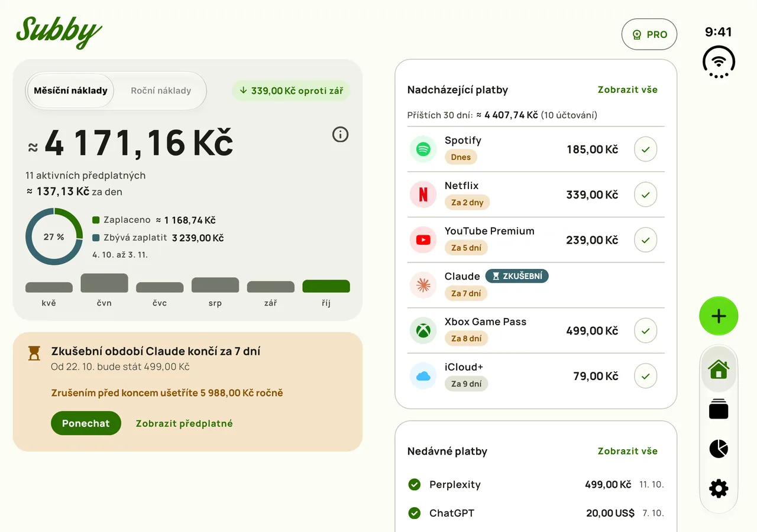Switch to the Roční náklady tab
This screenshot has height=532, width=757.
coord(161,91)
